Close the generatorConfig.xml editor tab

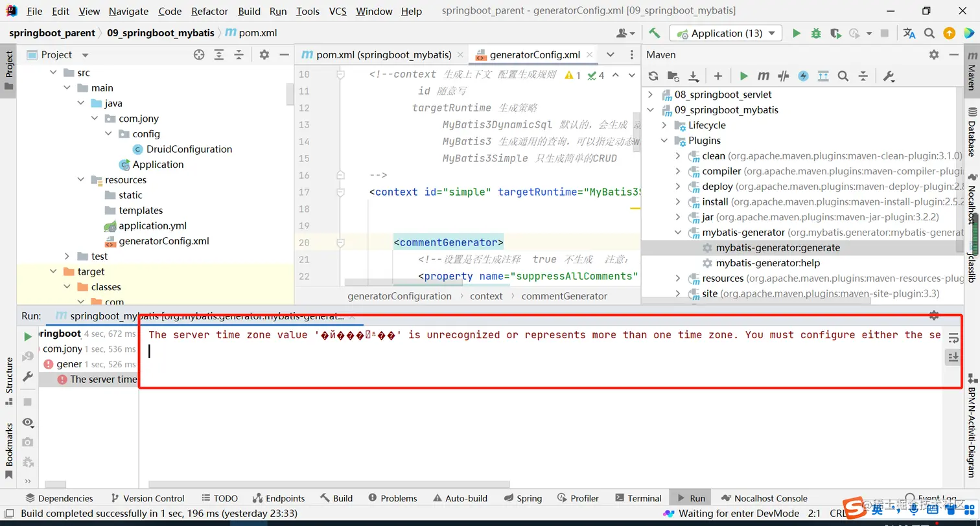[x=589, y=55]
